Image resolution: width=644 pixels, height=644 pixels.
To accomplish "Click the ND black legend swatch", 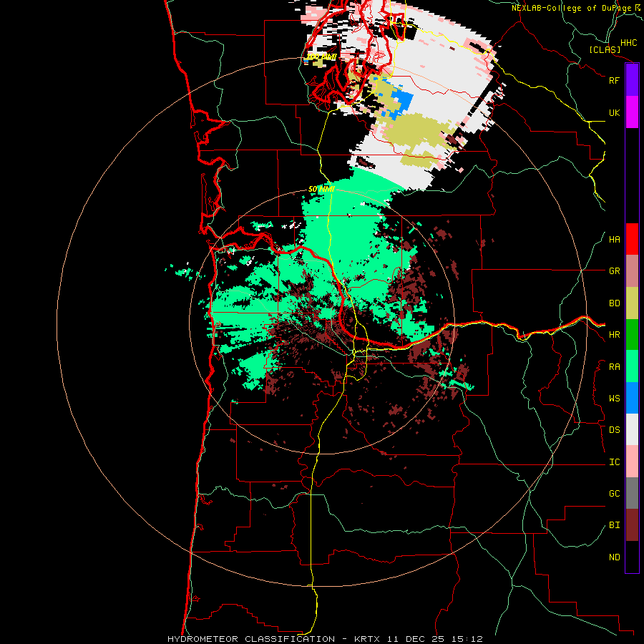I will (632, 557).
